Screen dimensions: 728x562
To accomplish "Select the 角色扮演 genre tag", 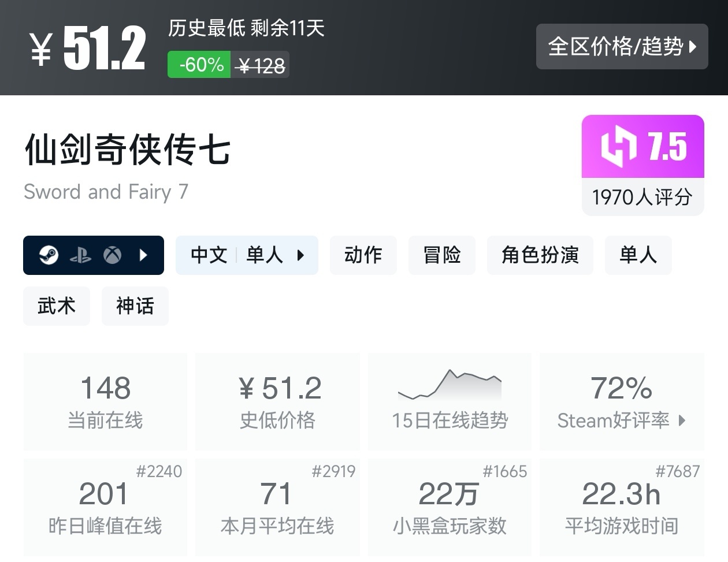I will coord(540,255).
